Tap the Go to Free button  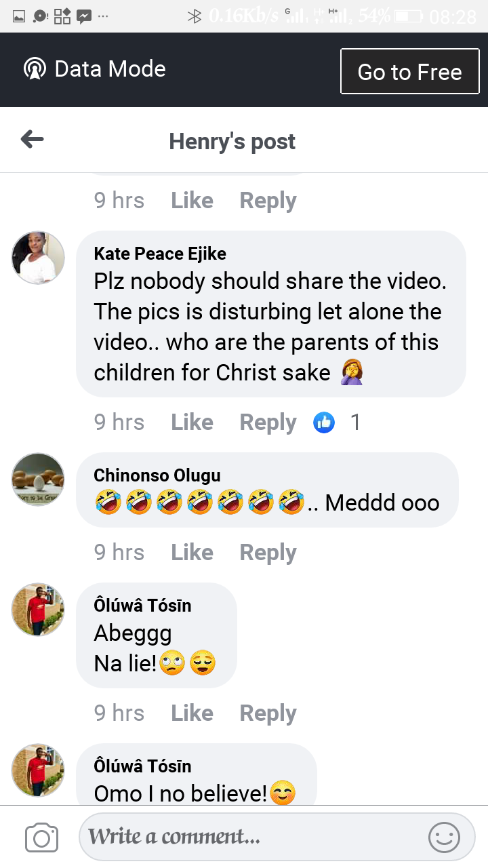[x=409, y=71]
